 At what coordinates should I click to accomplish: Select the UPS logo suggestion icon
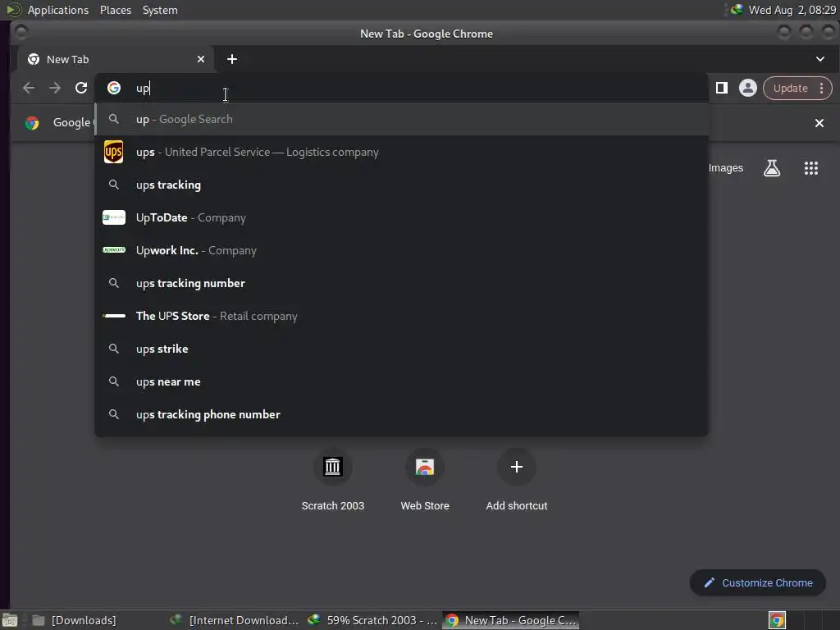pos(113,152)
